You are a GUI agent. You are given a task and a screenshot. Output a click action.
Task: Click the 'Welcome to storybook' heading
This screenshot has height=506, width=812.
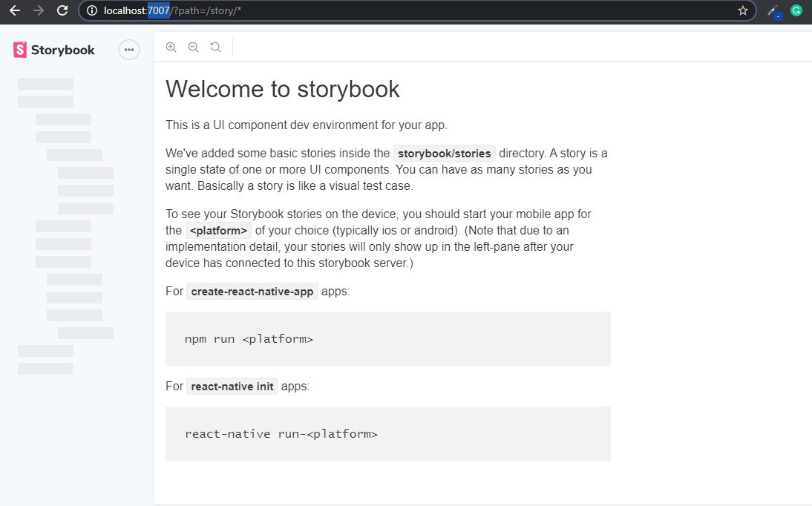(283, 89)
